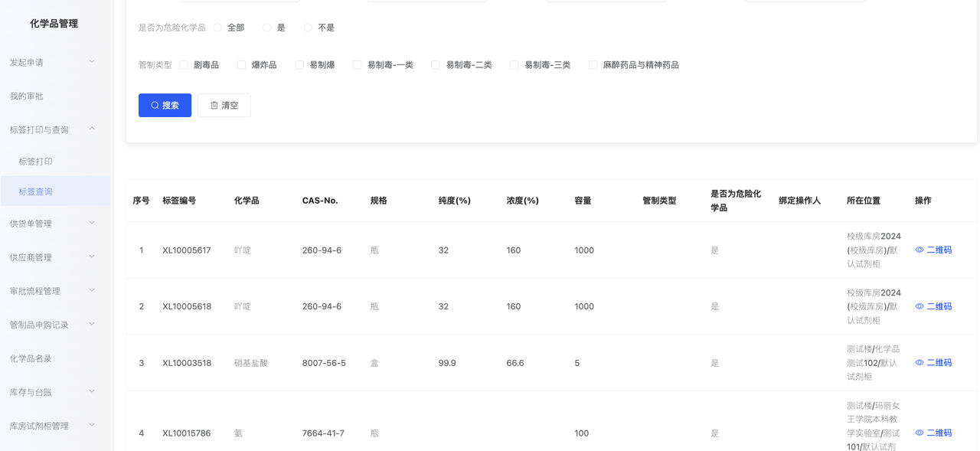
Task: Open the 二维码 link for 硝基盐酸 row
Action: [939, 363]
